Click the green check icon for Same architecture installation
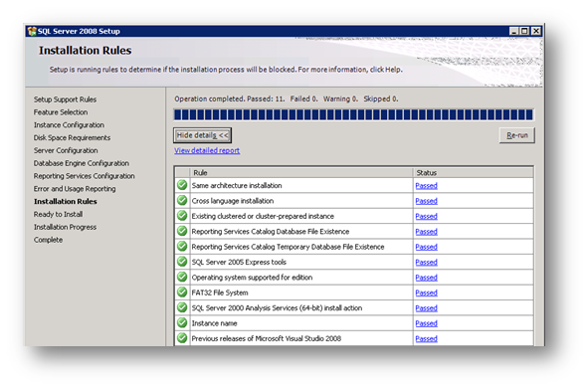This screenshot has height=389, width=588. click(x=182, y=185)
